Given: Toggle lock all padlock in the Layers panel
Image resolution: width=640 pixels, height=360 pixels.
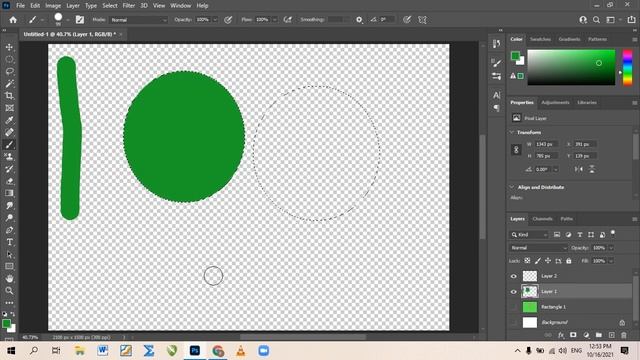Looking at the screenshot, I should pyautogui.click(x=569, y=261).
